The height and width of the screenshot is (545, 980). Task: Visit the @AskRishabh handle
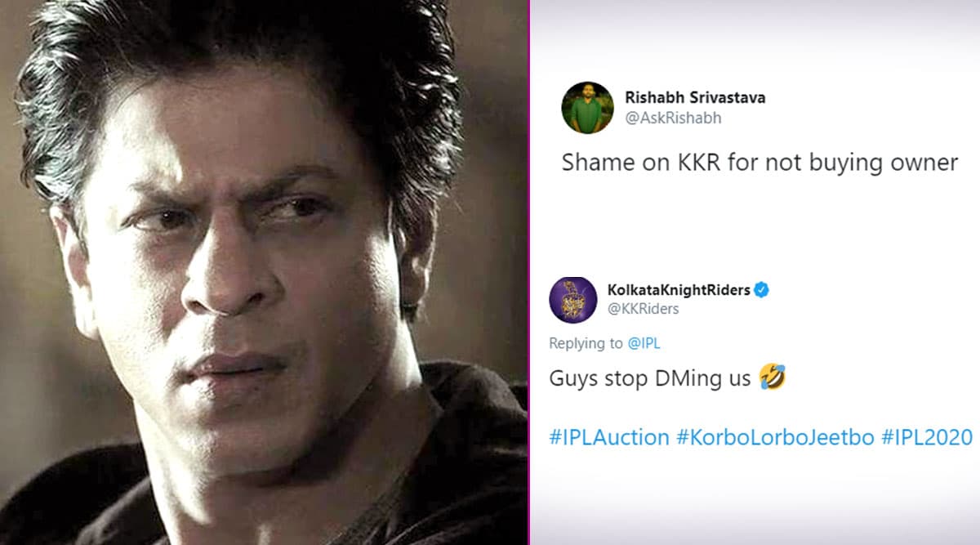tap(672, 118)
